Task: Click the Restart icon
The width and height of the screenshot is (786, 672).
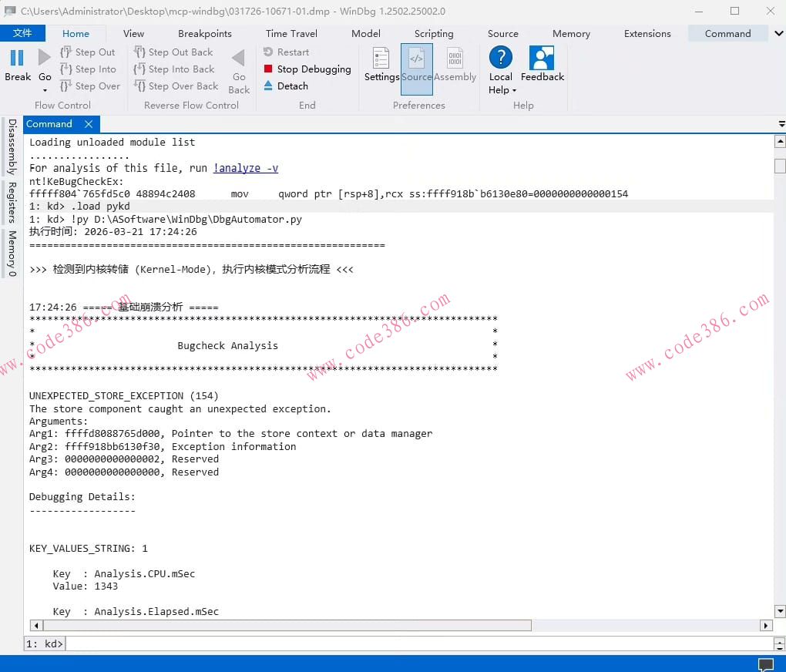Action: click(268, 52)
